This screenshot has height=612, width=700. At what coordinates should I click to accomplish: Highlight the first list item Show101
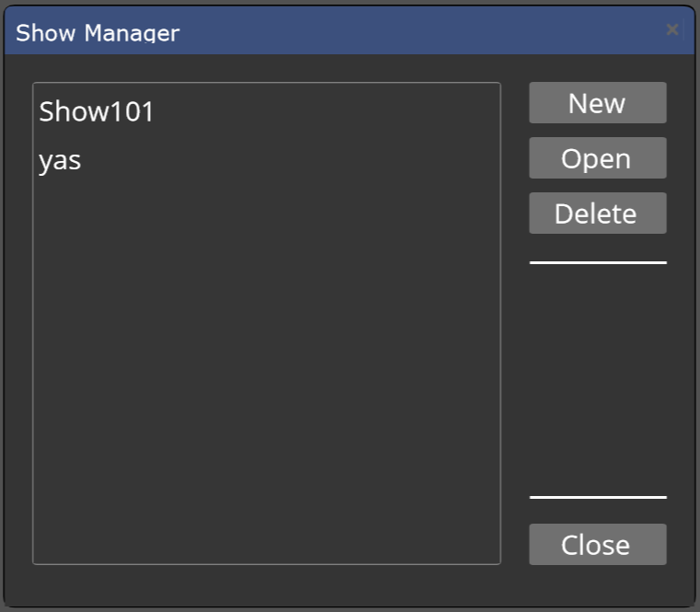[x=267, y=111]
